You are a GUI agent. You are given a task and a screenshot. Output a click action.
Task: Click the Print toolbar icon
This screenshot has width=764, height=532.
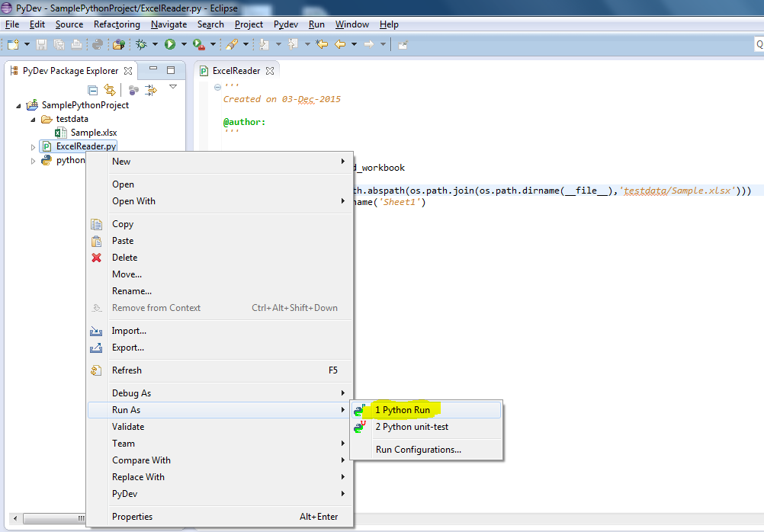76,44
